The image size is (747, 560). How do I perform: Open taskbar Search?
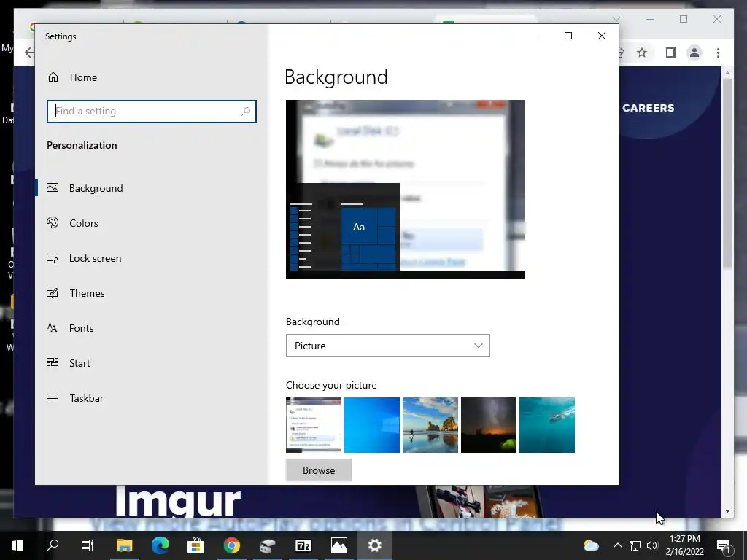53,545
